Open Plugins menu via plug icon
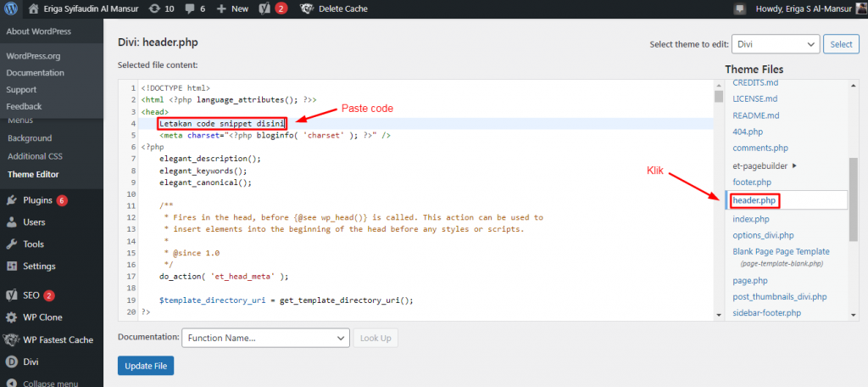Screen dimensions: 868x387 coord(12,200)
